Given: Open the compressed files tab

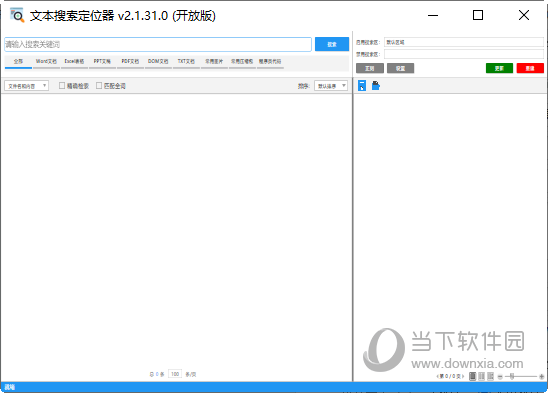Looking at the screenshot, I should pos(242,62).
